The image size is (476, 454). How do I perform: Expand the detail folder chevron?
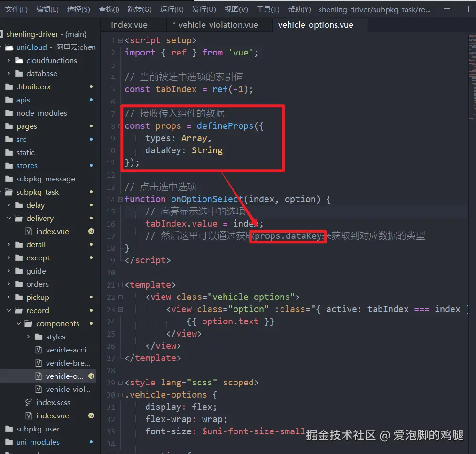click(x=8, y=245)
